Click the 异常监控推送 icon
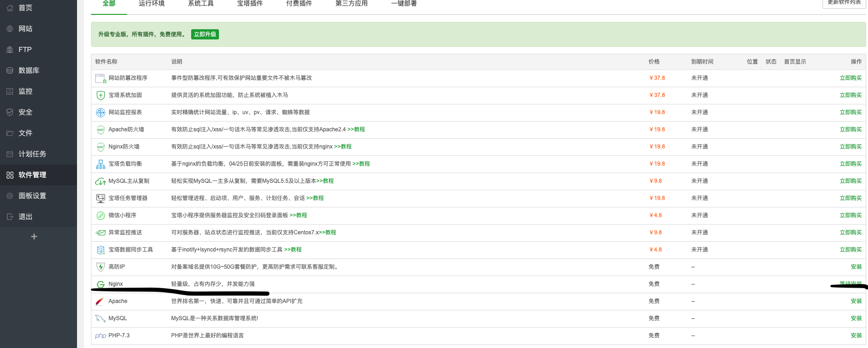Image resolution: width=868 pixels, height=348 pixels. click(x=101, y=232)
